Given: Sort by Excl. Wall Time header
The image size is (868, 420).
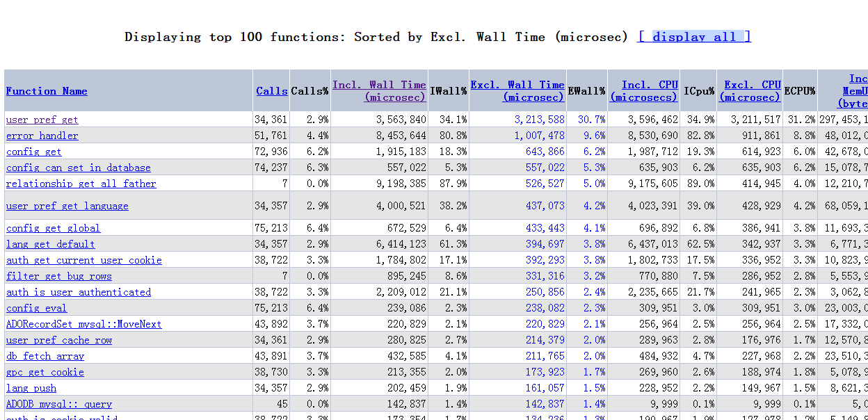Looking at the screenshot, I should 517,91.
